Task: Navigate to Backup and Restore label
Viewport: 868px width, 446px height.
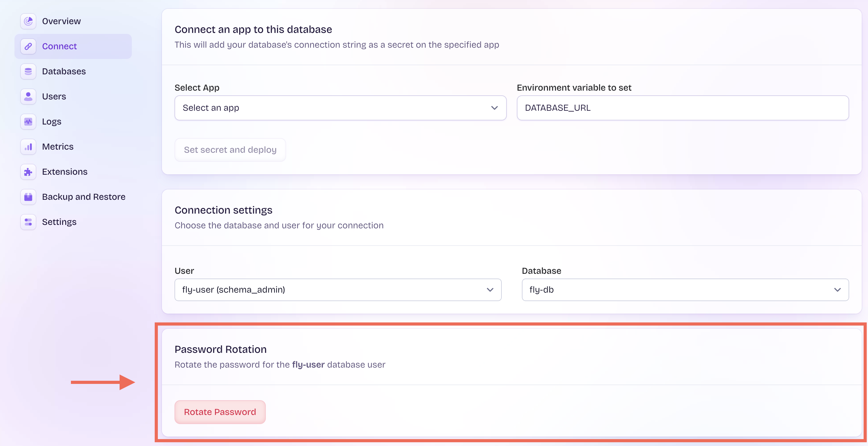Action: [83, 197]
